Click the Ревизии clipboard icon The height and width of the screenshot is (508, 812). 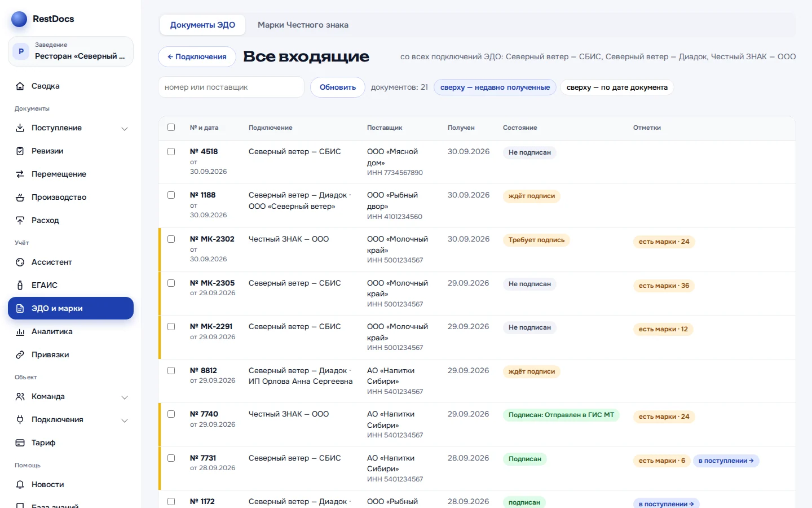20,151
